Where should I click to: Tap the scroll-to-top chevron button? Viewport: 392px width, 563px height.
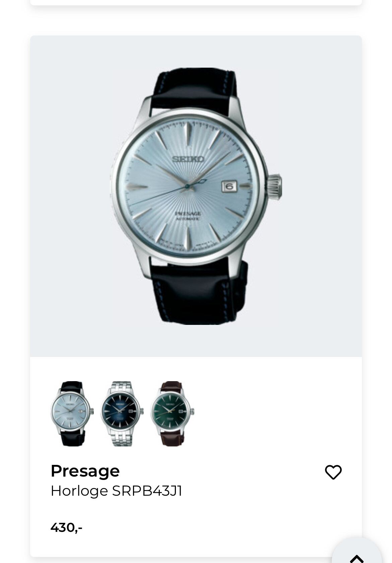click(356, 554)
